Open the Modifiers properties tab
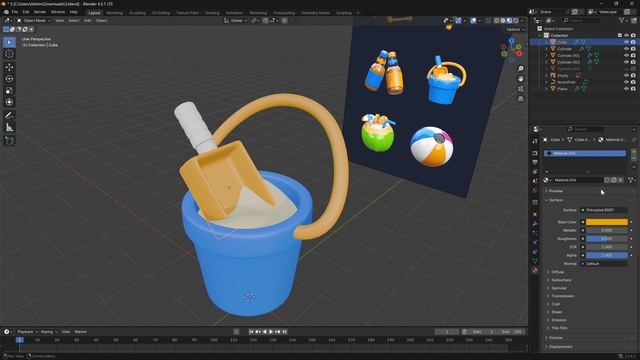The image size is (640, 360). [535, 224]
